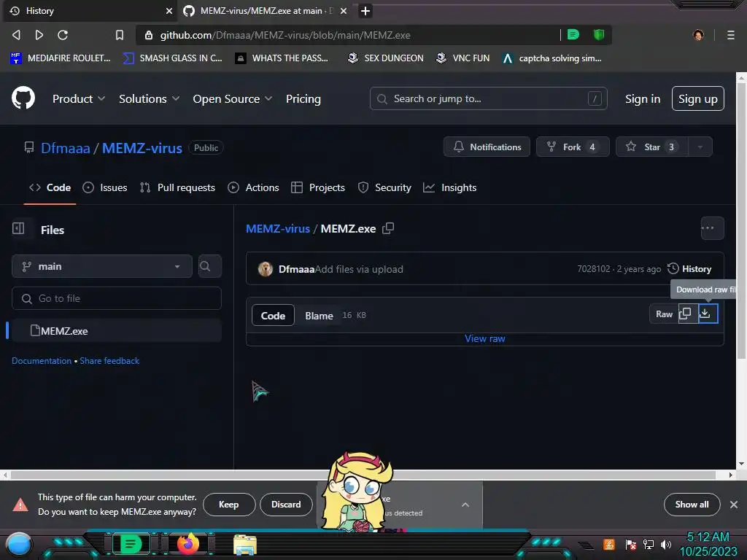Focus the Go to file field
This screenshot has width=747, height=560.
point(117,298)
